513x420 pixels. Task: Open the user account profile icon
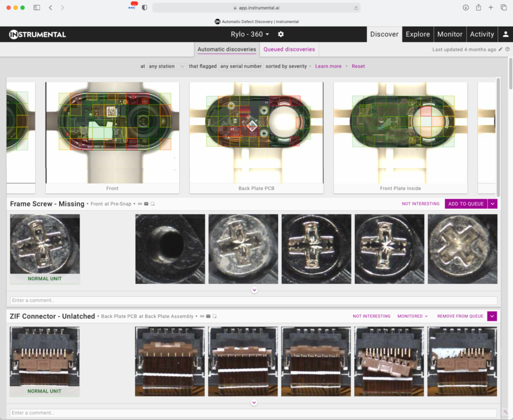(x=505, y=34)
